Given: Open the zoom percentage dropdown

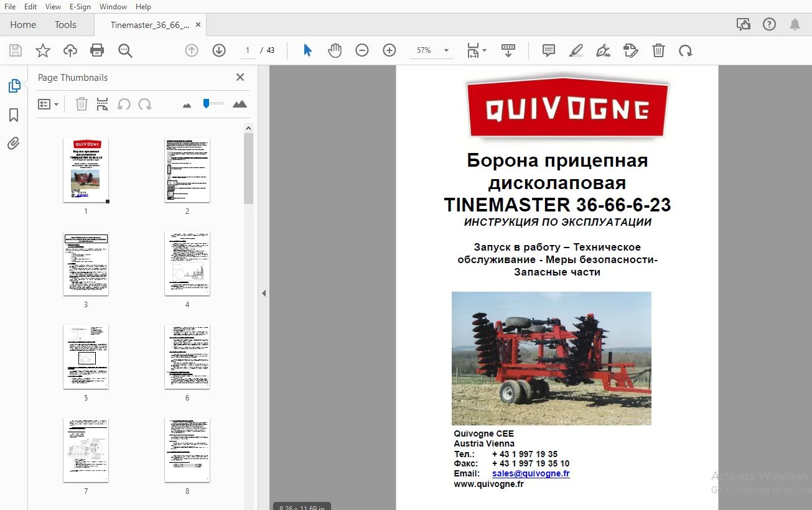Looking at the screenshot, I should (x=446, y=50).
